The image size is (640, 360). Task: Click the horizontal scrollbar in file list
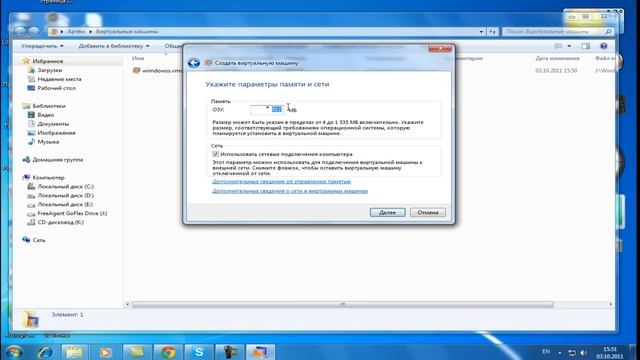(342, 304)
